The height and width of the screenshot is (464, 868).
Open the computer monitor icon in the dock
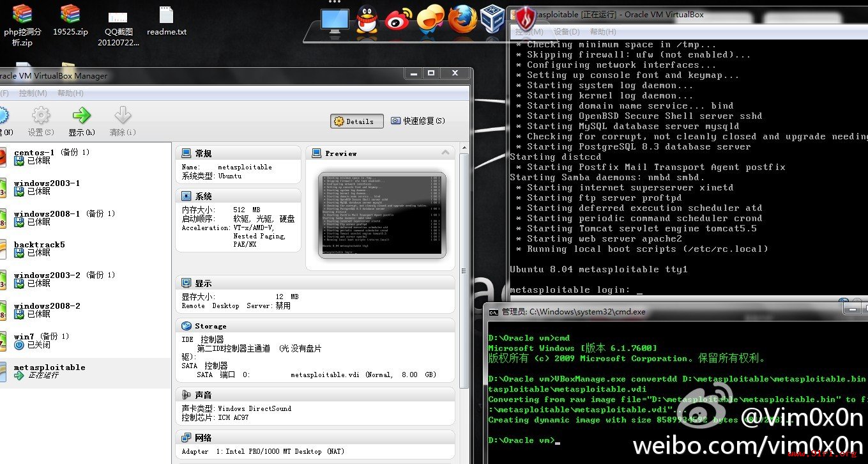point(335,20)
